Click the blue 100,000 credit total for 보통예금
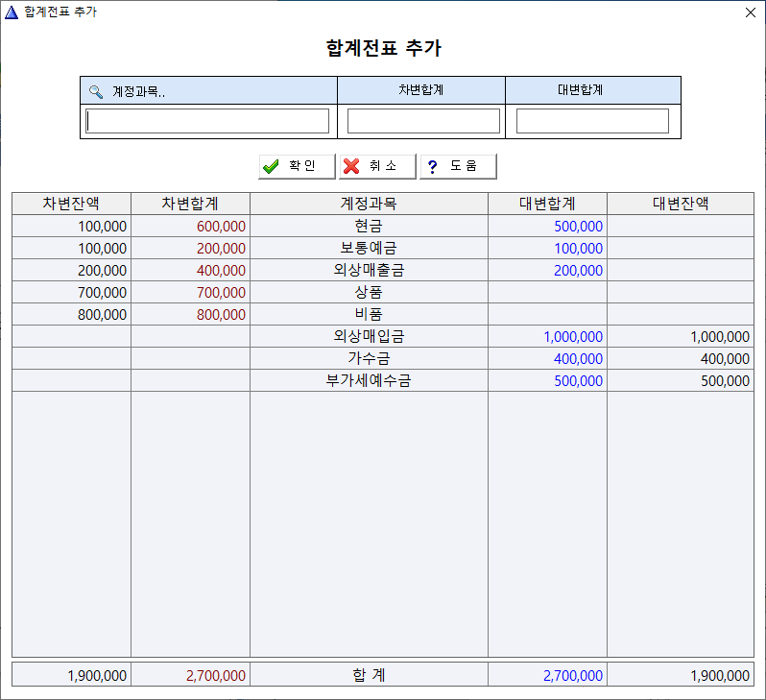 click(579, 249)
